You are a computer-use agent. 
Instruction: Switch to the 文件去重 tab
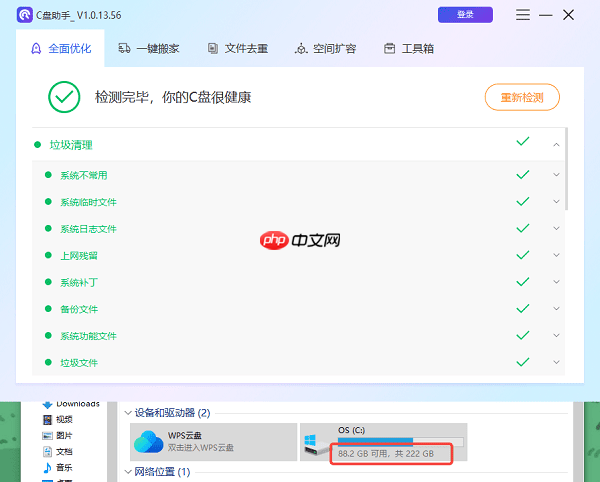238,49
